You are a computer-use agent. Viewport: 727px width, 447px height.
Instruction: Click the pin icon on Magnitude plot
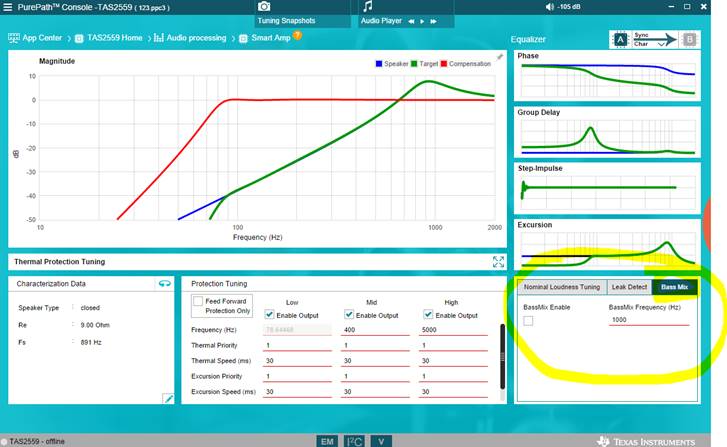click(499, 57)
